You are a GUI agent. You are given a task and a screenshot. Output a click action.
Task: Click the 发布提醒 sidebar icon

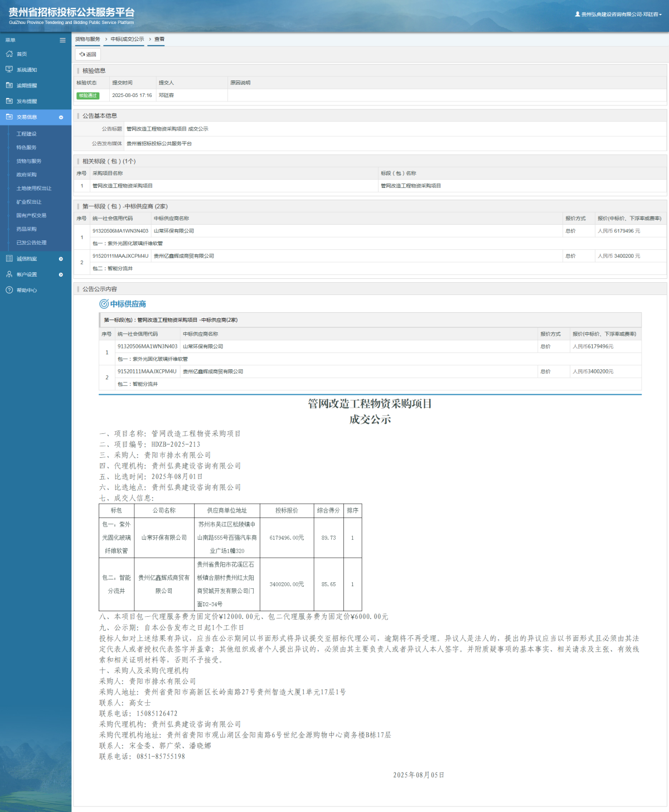(9, 101)
